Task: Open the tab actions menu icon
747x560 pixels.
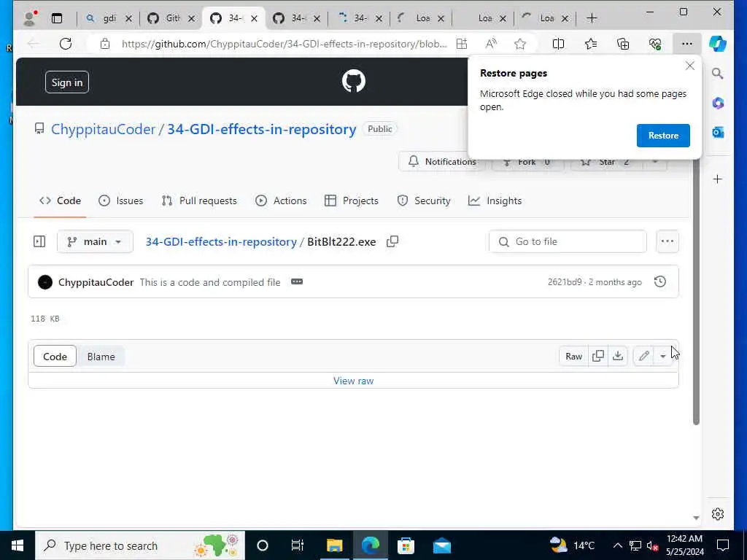Action: pos(57,18)
